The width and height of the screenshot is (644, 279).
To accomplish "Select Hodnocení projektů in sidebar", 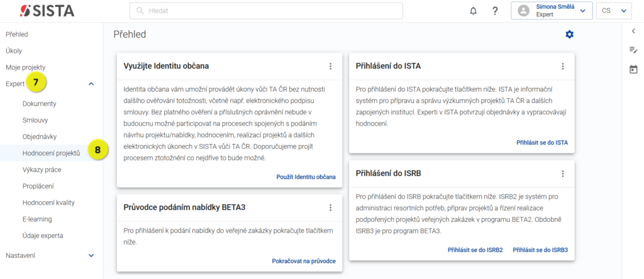I will [x=52, y=153].
